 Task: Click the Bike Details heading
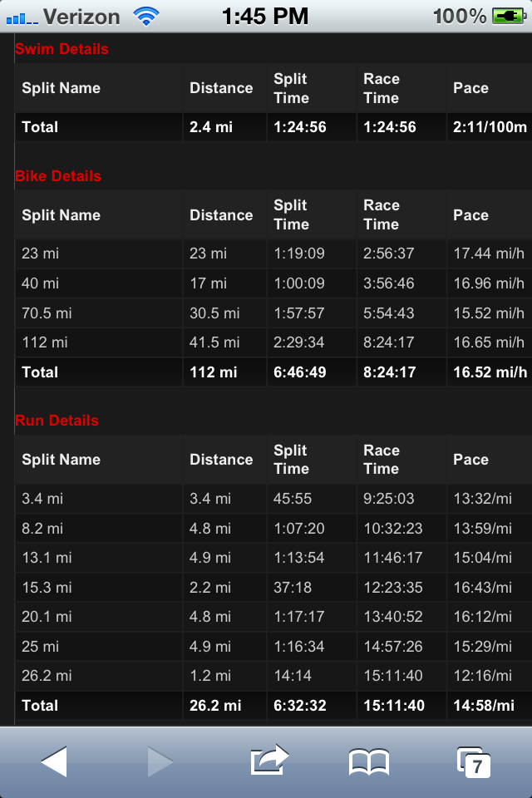[x=58, y=176]
